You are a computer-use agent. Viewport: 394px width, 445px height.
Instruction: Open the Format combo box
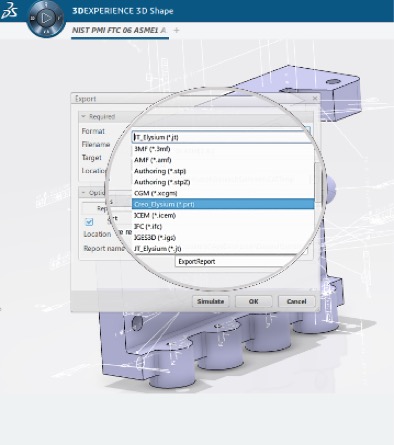221,137
